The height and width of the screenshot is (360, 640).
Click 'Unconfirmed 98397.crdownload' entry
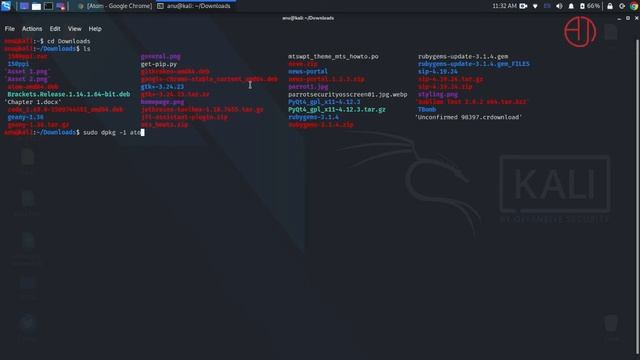pos(469,117)
